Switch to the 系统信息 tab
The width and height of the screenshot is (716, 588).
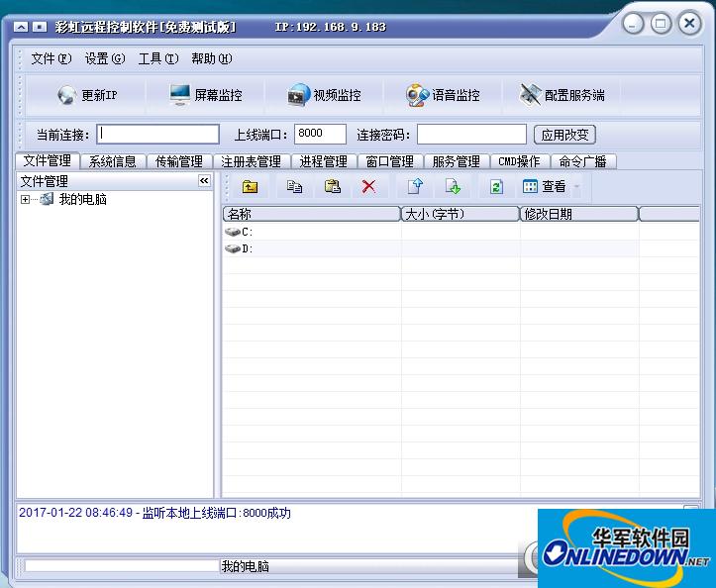(113, 161)
